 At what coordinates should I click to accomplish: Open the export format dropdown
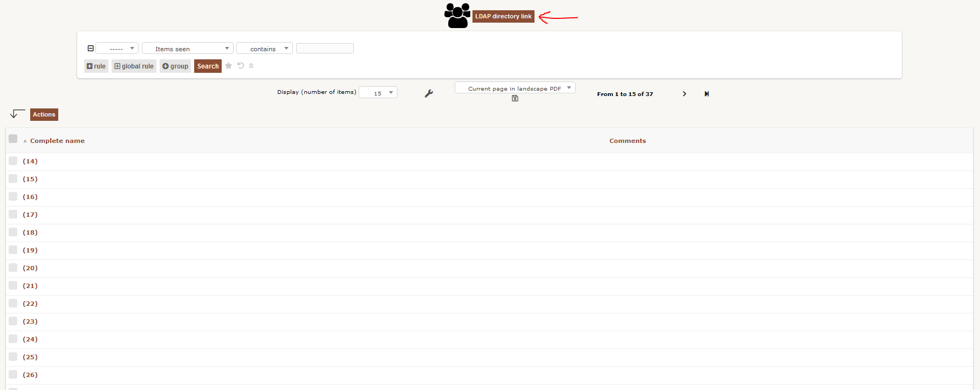[515, 87]
